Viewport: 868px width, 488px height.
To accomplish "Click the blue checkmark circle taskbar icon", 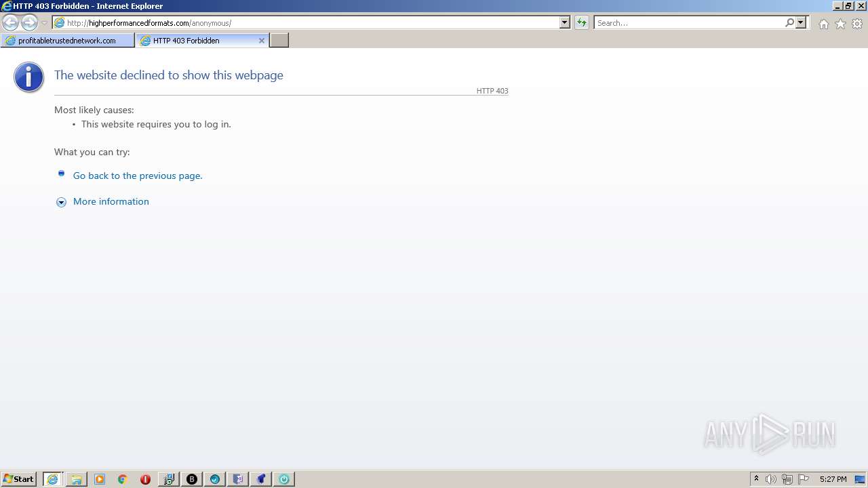I will [x=215, y=479].
